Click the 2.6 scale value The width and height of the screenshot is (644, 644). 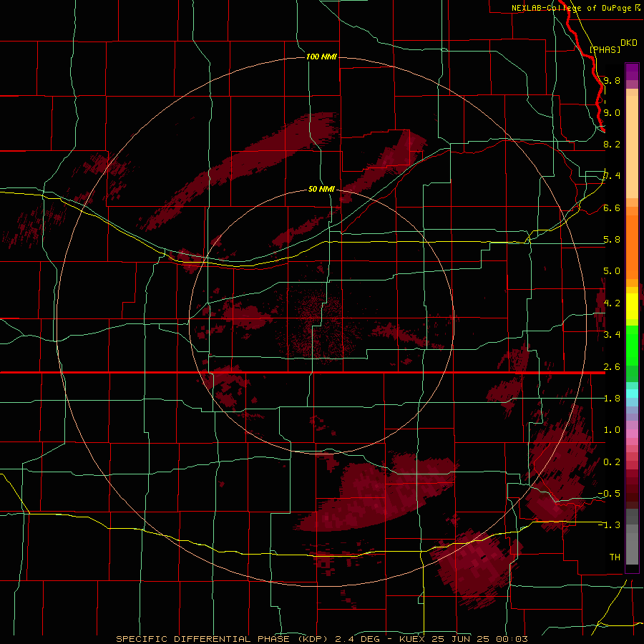[612, 367]
